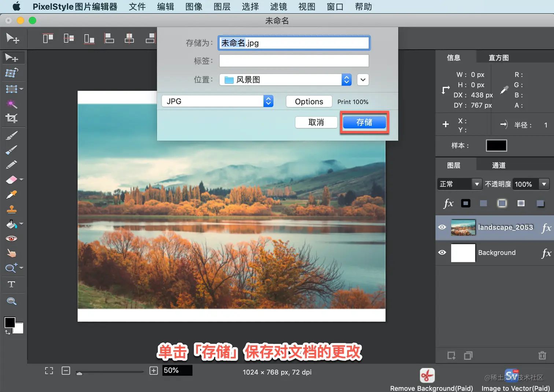Click the align bottom edges icon
This screenshot has height=392, width=554.
89,38
